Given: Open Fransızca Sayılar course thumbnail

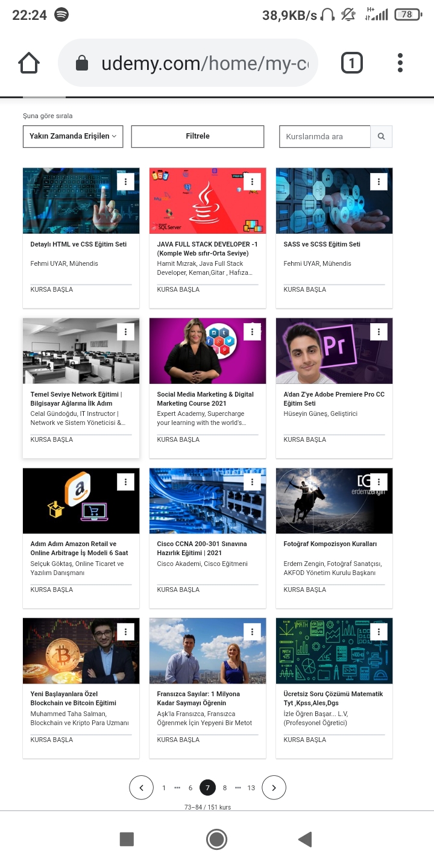Looking at the screenshot, I should click(207, 651).
